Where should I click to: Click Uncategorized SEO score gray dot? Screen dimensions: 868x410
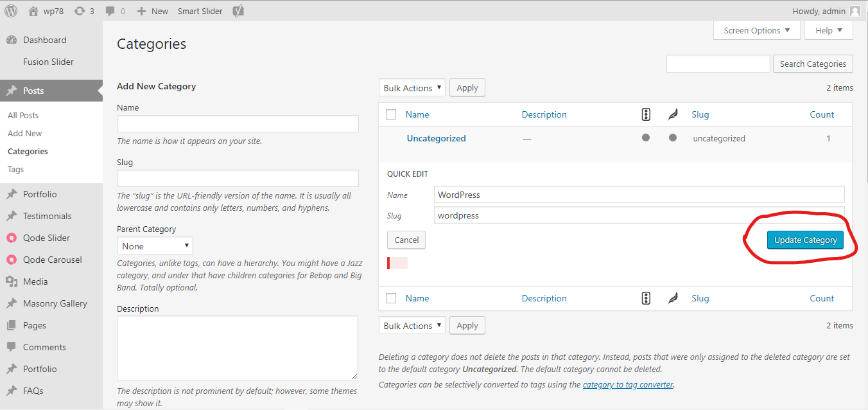pyautogui.click(x=646, y=138)
